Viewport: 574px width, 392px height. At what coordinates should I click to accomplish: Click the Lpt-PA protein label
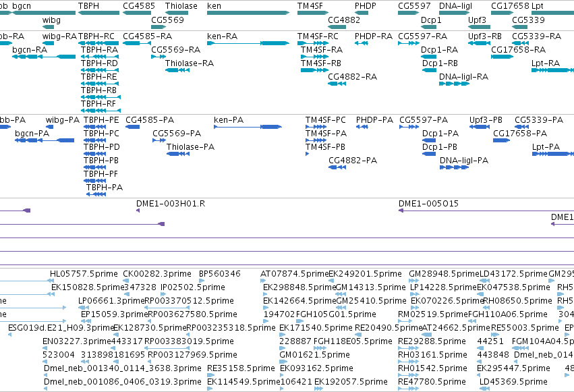pyautogui.click(x=546, y=147)
